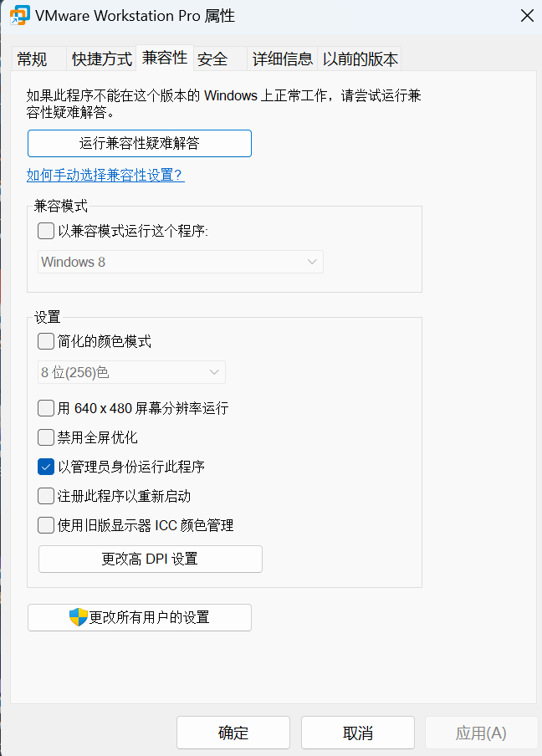Tick the 禁用全屏优化 checkbox
The image size is (542, 756).
click(46, 437)
